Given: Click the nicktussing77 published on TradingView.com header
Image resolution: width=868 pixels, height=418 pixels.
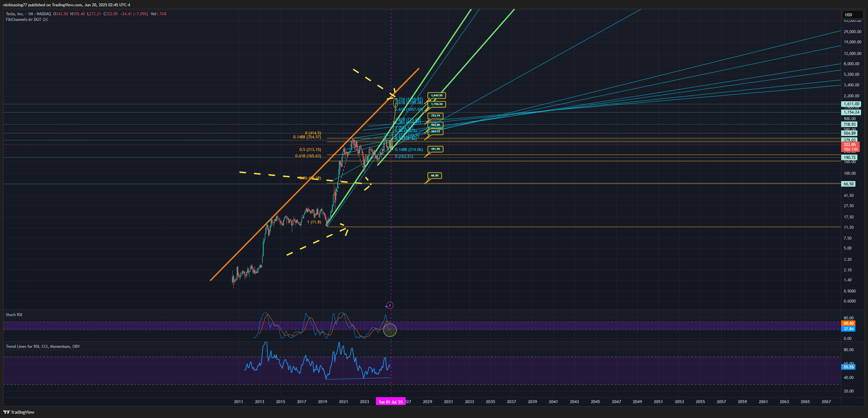Looking at the screenshot, I should click(67, 5).
